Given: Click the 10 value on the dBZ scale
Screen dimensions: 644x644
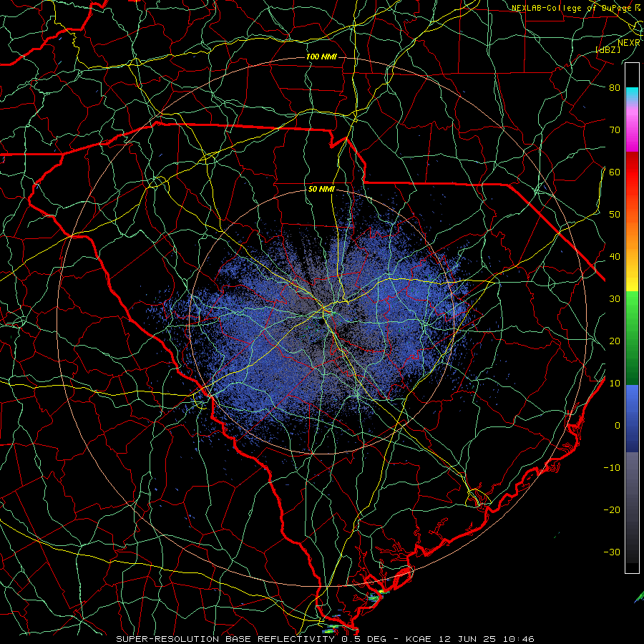Looking at the screenshot, I should (x=615, y=384).
